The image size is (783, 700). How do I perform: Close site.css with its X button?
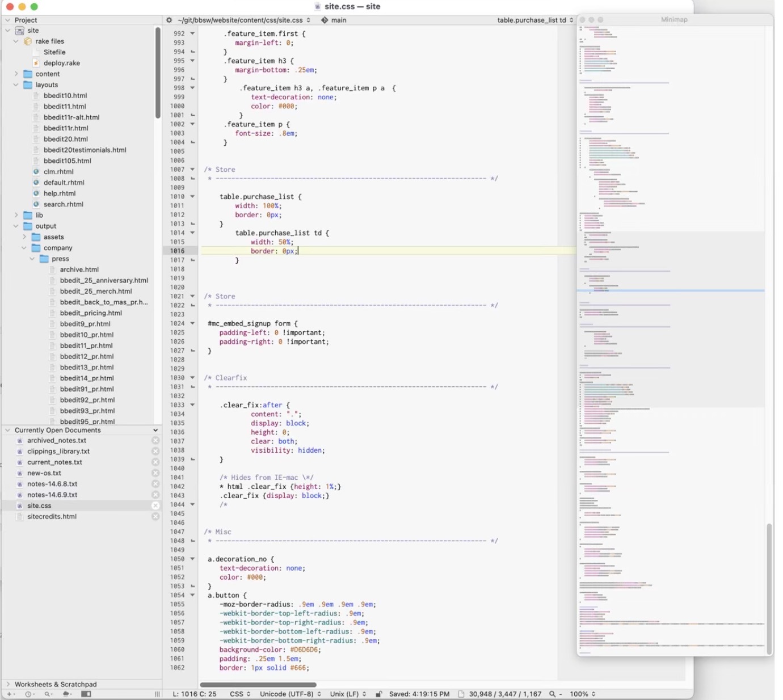click(x=155, y=505)
